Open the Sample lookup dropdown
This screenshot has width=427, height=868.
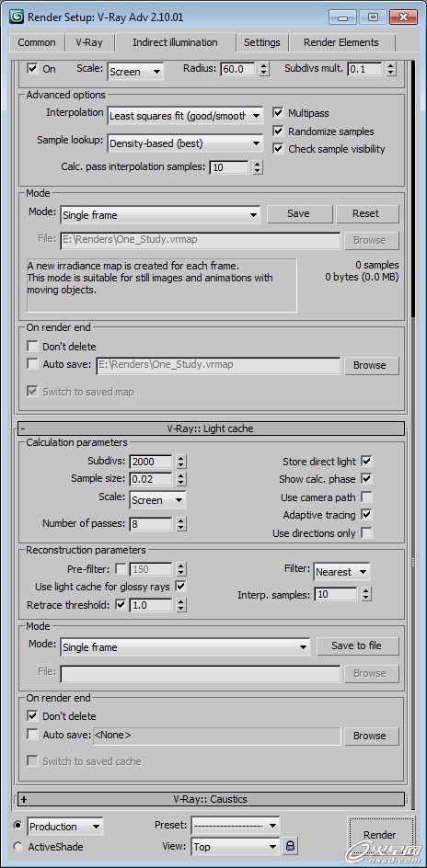tap(185, 143)
